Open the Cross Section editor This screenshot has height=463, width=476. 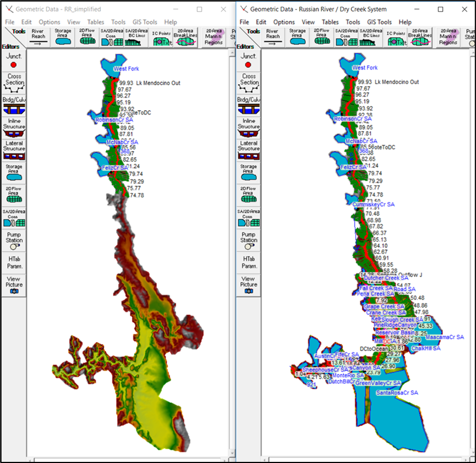(13, 83)
